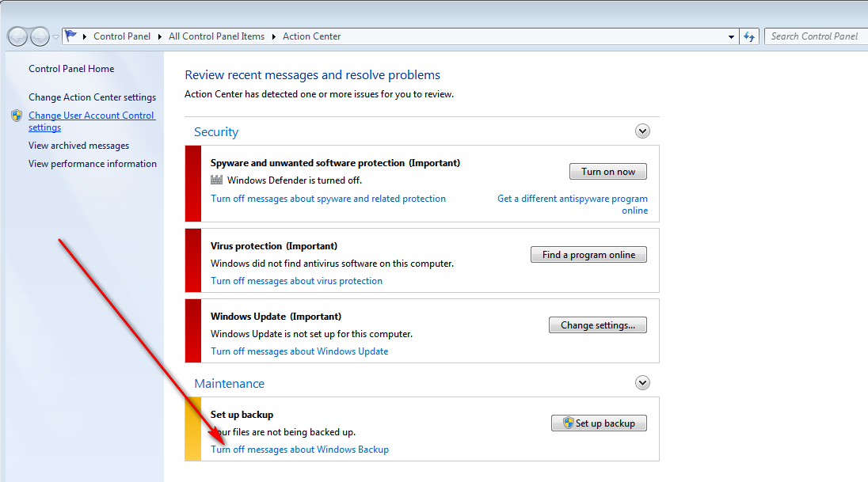The image size is (868, 482).
Task: Get a different antispyware program online
Action: pyautogui.click(x=573, y=204)
